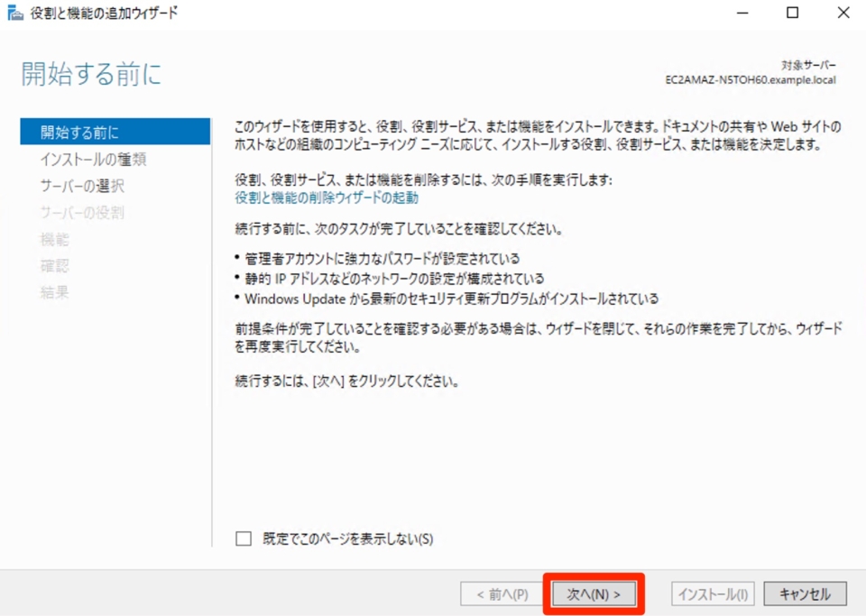Minimize the wizard window
The image size is (866, 616).
[x=742, y=13]
